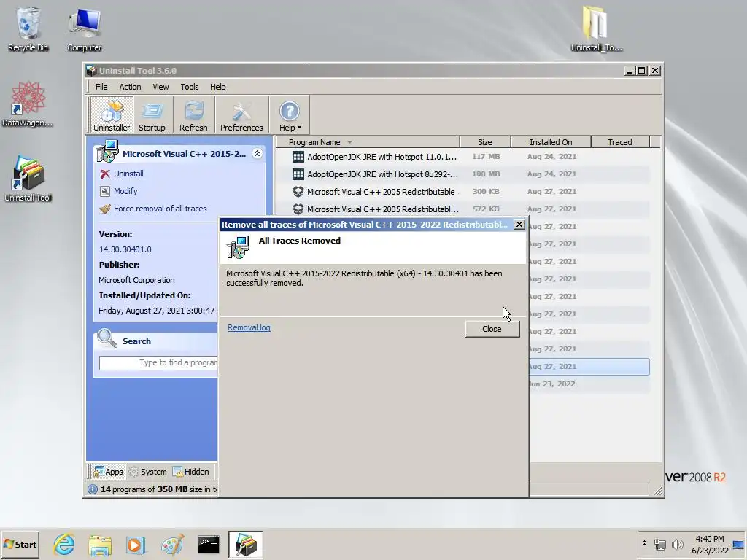Close the Remove all traces dialog with X
Screen dimensions: 747x560
point(519,225)
